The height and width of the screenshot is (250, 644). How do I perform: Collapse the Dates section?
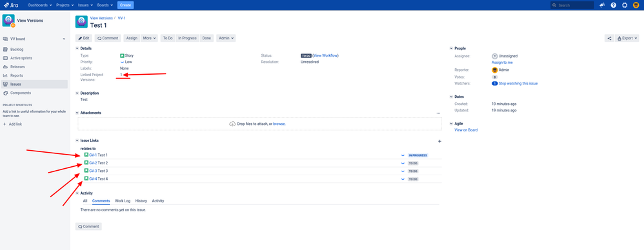(x=451, y=97)
